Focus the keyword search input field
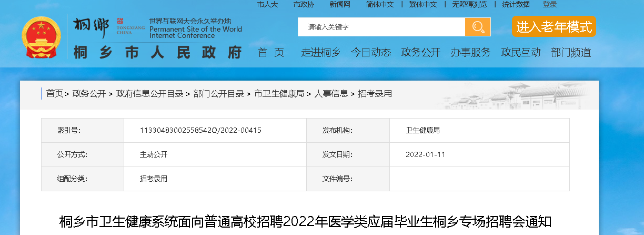This screenshot has height=235, width=644. (x=381, y=27)
